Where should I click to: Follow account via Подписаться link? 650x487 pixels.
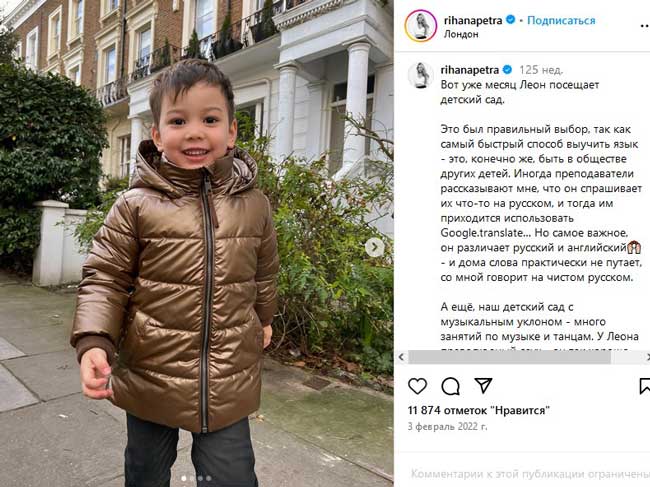(x=561, y=20)
